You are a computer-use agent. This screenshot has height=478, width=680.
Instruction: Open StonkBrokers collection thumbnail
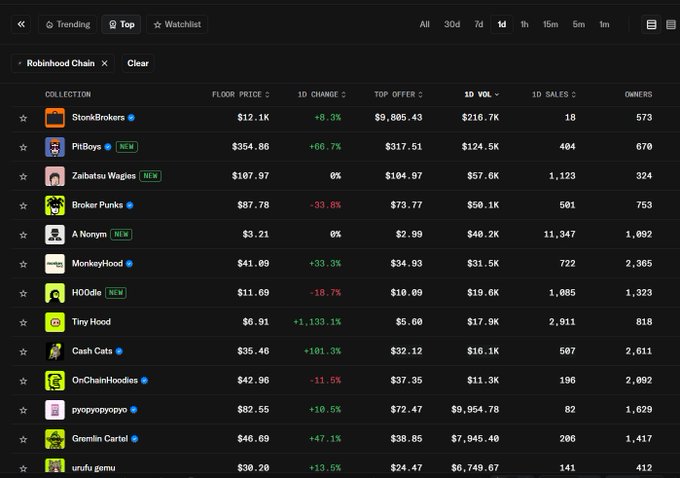[55, 118]
